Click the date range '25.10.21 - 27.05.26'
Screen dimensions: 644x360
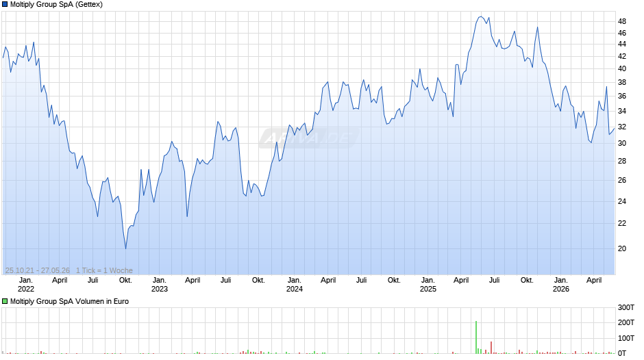point(38,270)
